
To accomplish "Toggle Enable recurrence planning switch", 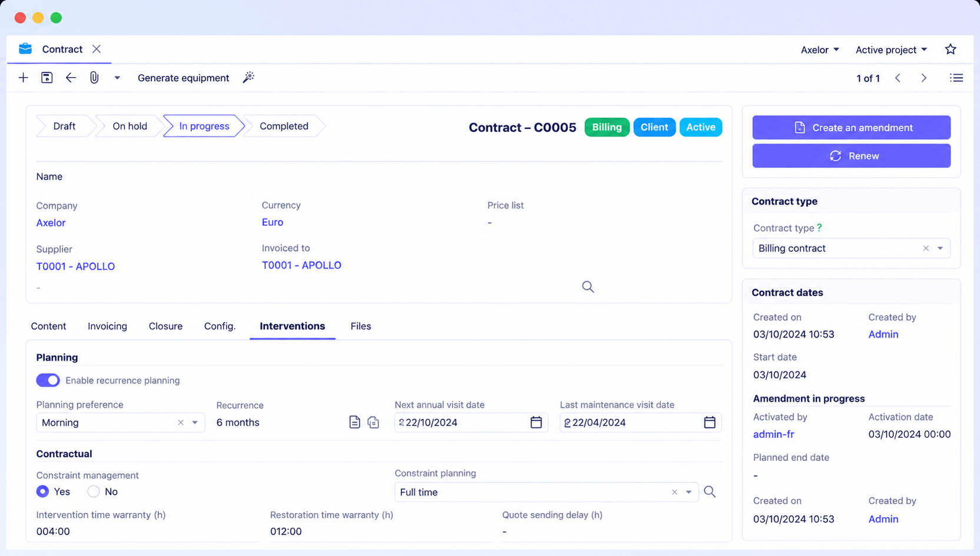I will (48, 380).
